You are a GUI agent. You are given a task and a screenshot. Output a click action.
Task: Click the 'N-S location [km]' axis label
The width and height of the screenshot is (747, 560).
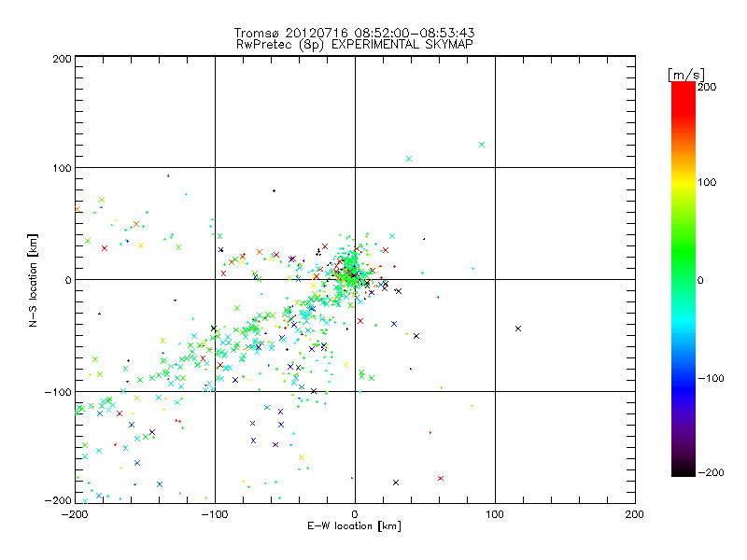coord(33,281)
